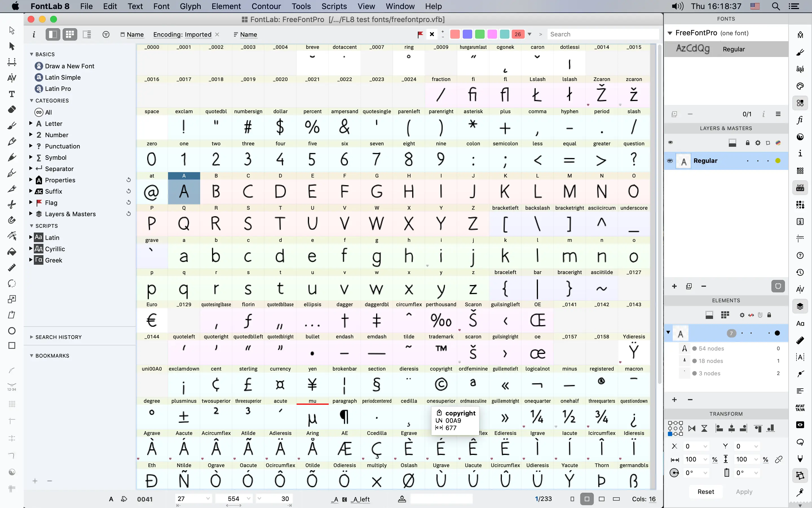Viewport: 812px width, 508px height.
Task: Open the Font menu
Action: click(161, 6)
